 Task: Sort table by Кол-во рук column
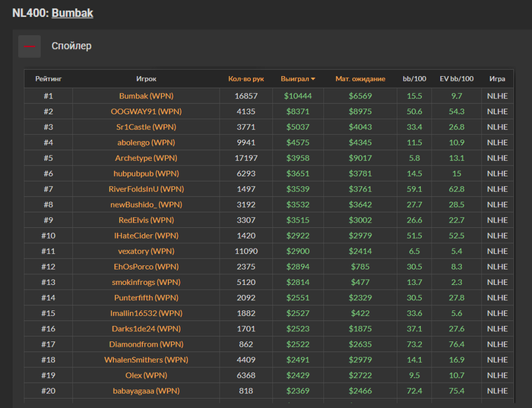coord(246,79)
